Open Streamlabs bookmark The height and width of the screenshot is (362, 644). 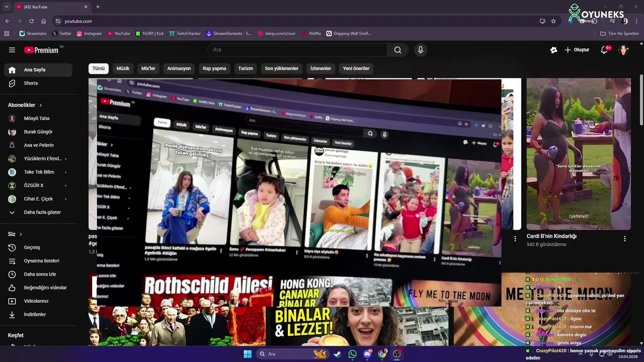tap(33, 34)
